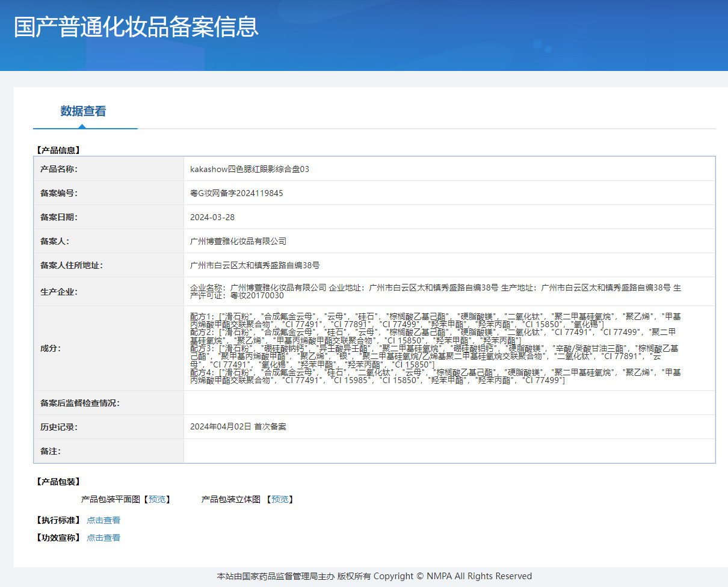Image resolution: width=728 pixels, height=587 pixels.
Task: Click the 配方4 ingredient list line
Action: (436, 376)
